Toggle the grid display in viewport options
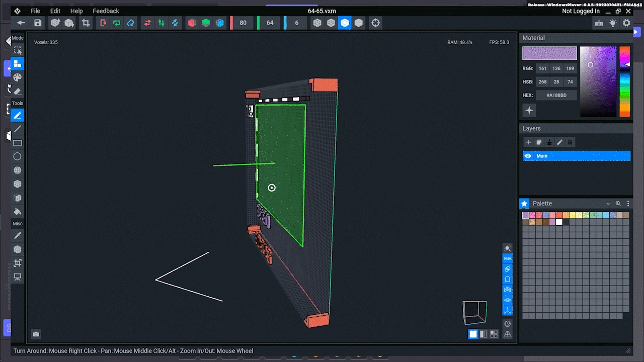This screenshot has width=644, height=362. 508,290
